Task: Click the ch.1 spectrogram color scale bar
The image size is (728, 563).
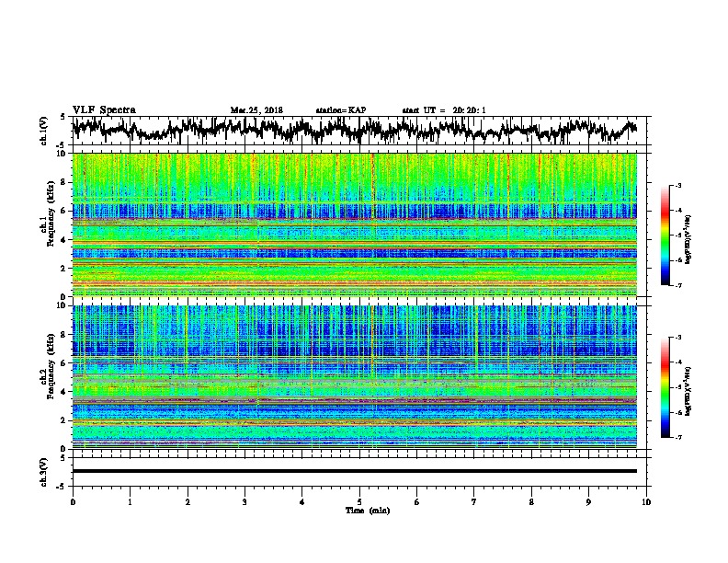Action: pos(665,236)
